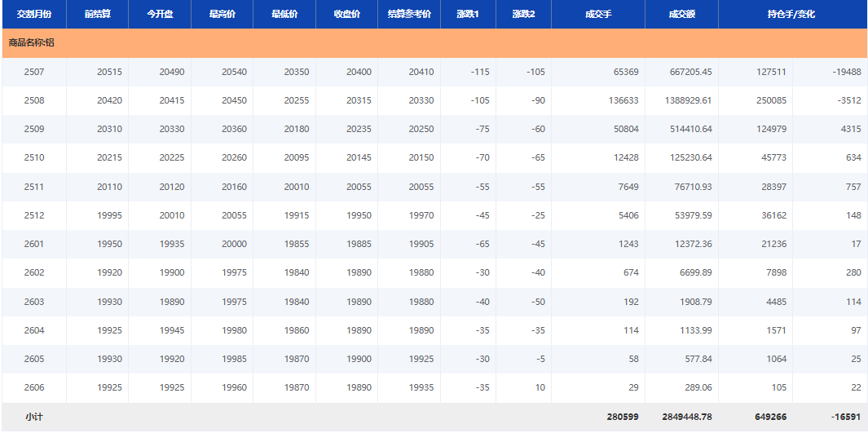Viewport: 868px width, 433px height.
Task: Click the 最高价 column header
Action: (x=222, y=15)
